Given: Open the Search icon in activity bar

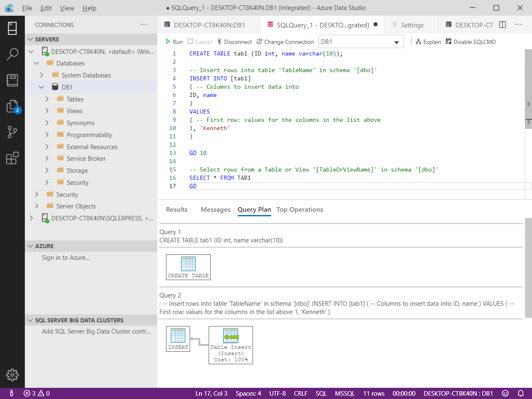Looking at the screenshot, I should (12, 54).
